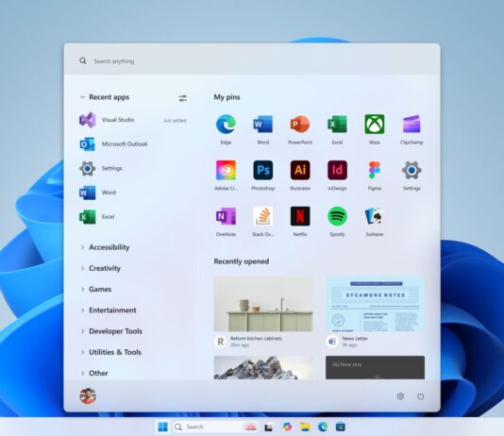The image size is (504, 436).
Task: Open Spotify
Action: coord(337,216)
